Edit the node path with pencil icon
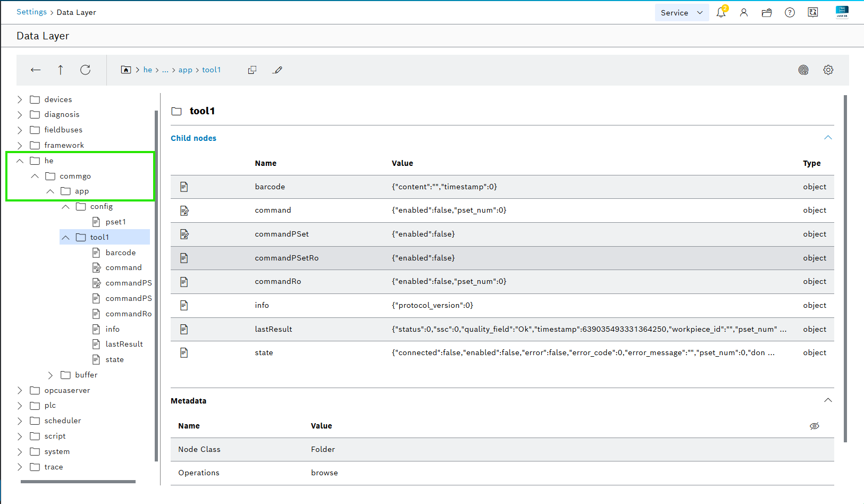 pyautogui.click(x=278, y=70)
